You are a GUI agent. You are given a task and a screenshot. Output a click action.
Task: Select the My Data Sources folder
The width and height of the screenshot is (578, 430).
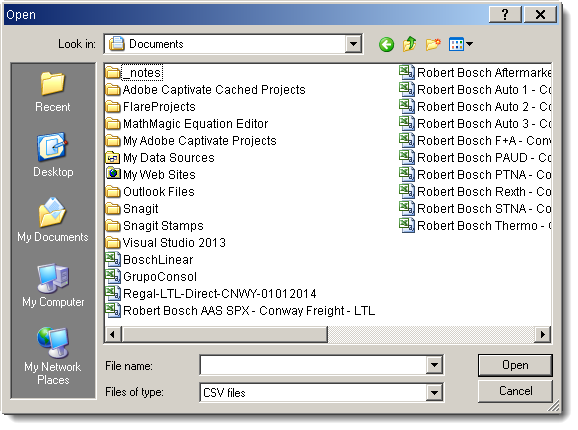tap(160, 157)
